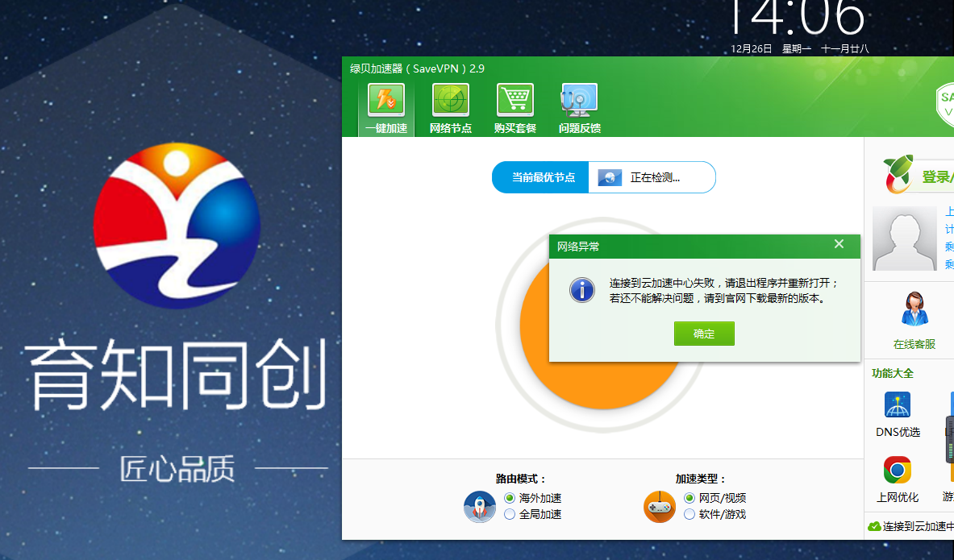
Task: Open the 网络节点 tab
Action: tap(450, 108)
